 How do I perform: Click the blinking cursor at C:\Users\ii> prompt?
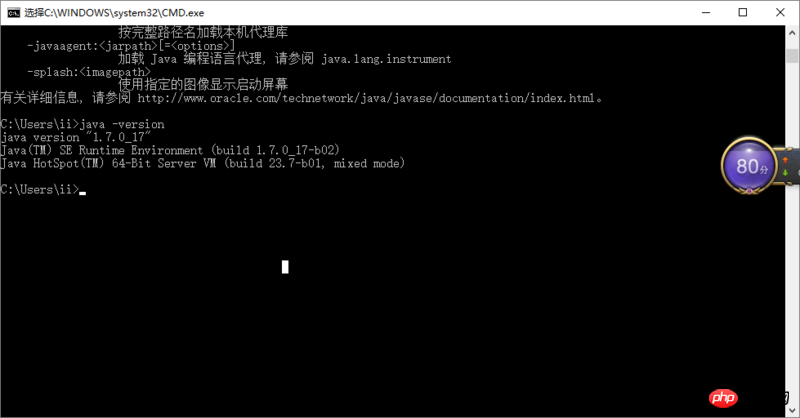(x=83, y=193)
